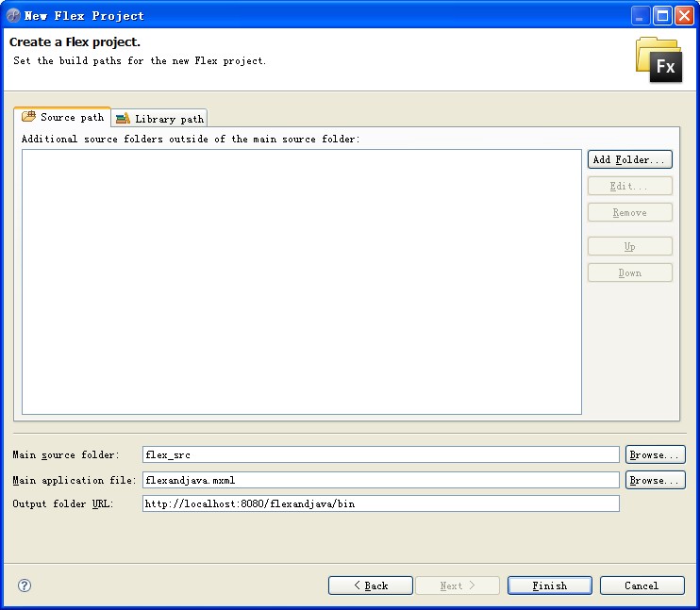The height and width of the screenshot is (610, 700).
Task: Click the Fx folder icon in the header
Action: pyautogui.click(x=658, y=59)
